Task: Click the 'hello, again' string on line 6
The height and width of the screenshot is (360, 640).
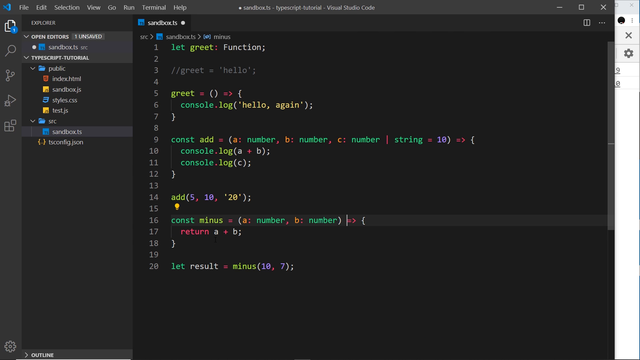Action: 271,105
